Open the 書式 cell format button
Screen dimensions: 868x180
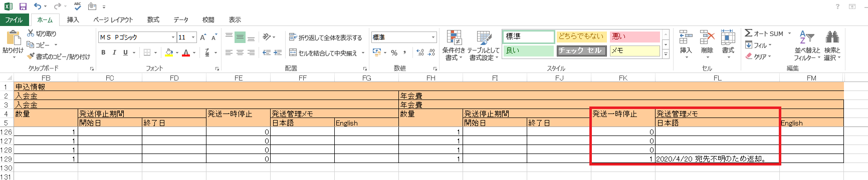(x=728, y=44)
